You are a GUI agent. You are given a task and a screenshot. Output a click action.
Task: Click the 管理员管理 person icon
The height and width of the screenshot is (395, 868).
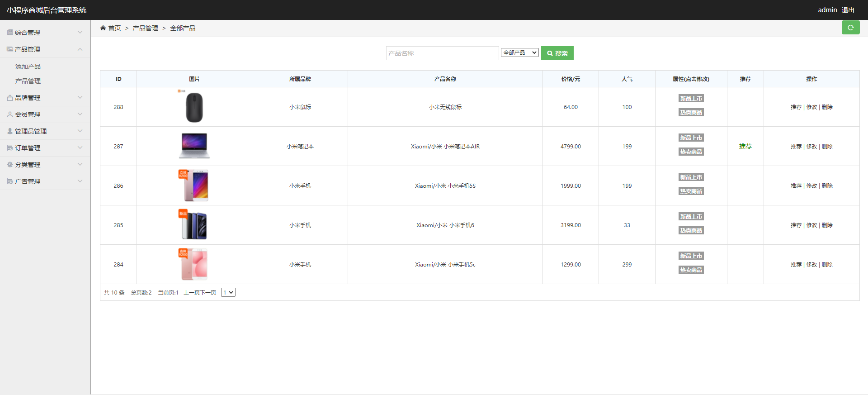click(9, 131)
